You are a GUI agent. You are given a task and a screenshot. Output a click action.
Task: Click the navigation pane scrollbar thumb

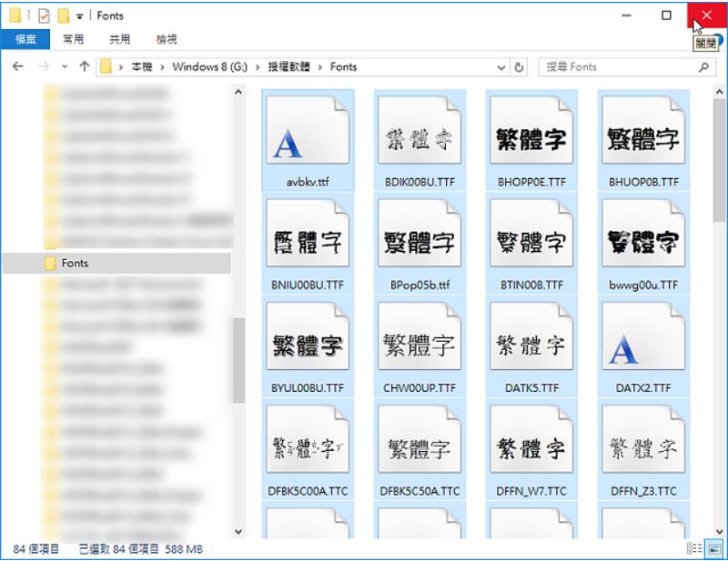click(x=238, y=361)
